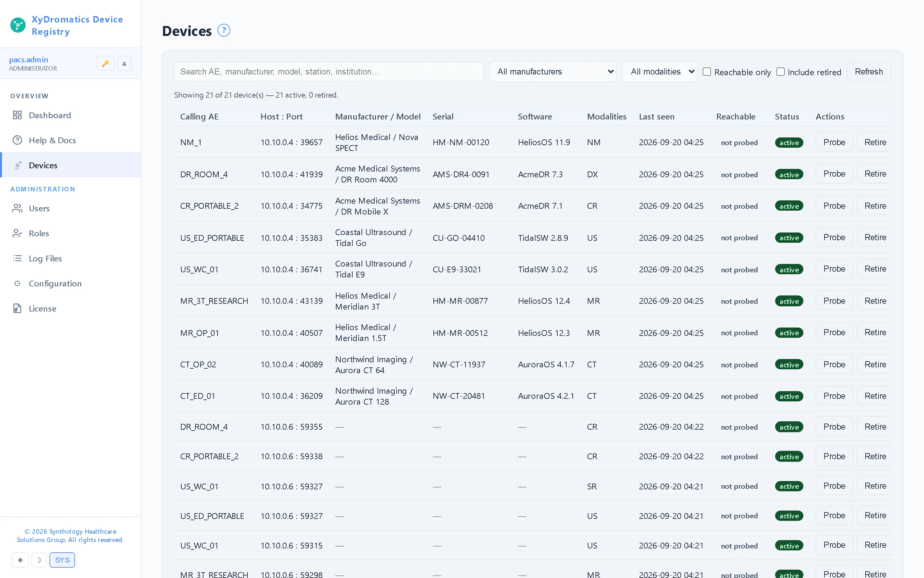Click the Log Files list icon
This screenshot has height=578, width=924.
click(17, 258)
